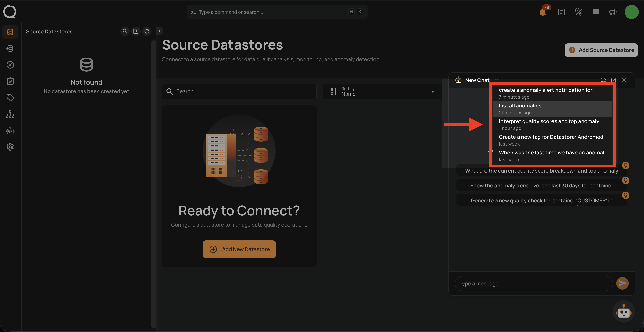
Task: Click the floating chatbot robot button
Action: (623, 312)
